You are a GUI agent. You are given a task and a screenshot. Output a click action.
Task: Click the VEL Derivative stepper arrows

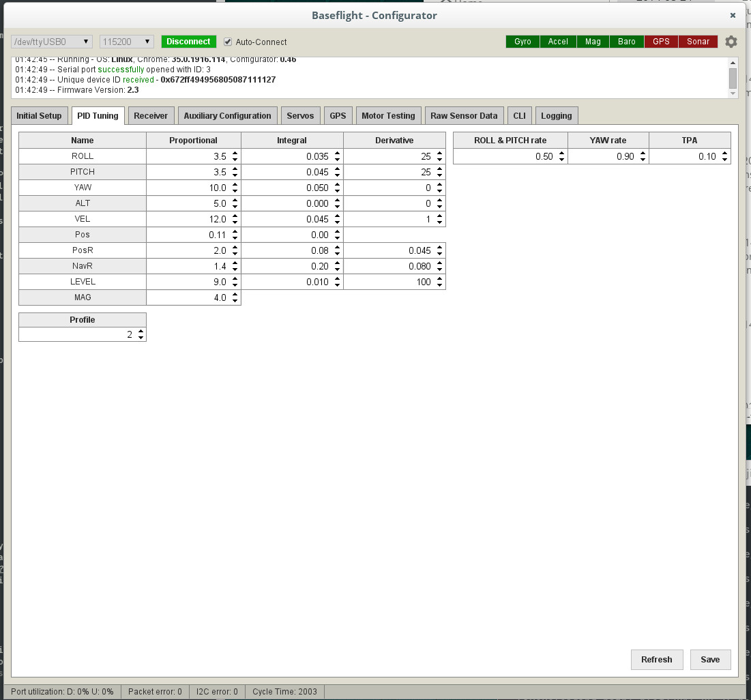pos(440,219)
